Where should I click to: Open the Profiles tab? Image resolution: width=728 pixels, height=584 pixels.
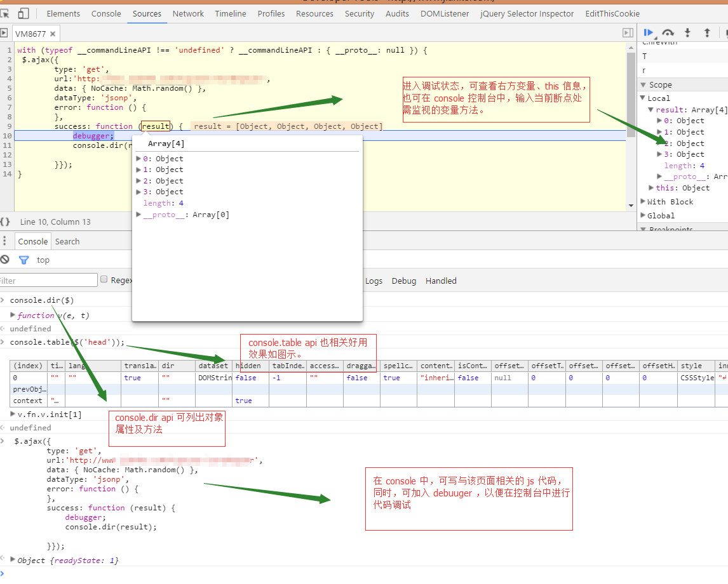point(271,13)
